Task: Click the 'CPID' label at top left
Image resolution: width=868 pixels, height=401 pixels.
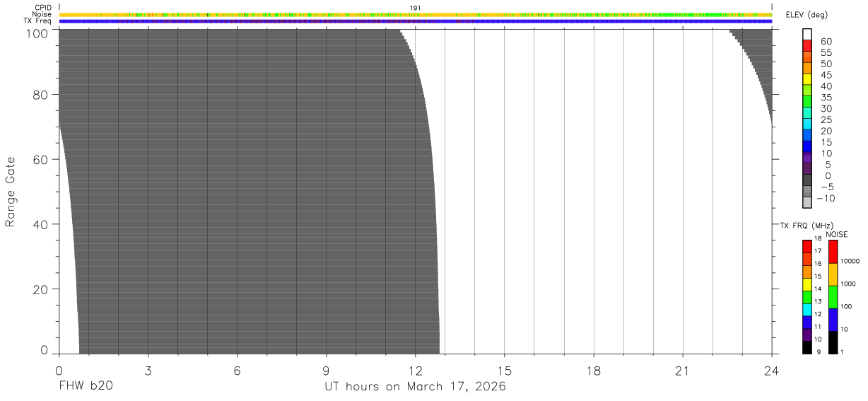Action: point(43,8)
